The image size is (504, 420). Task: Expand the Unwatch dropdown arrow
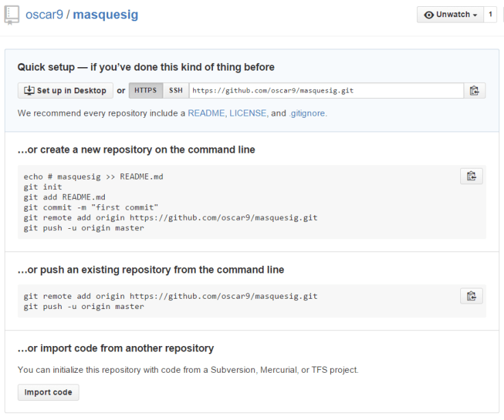click(475, 15)
